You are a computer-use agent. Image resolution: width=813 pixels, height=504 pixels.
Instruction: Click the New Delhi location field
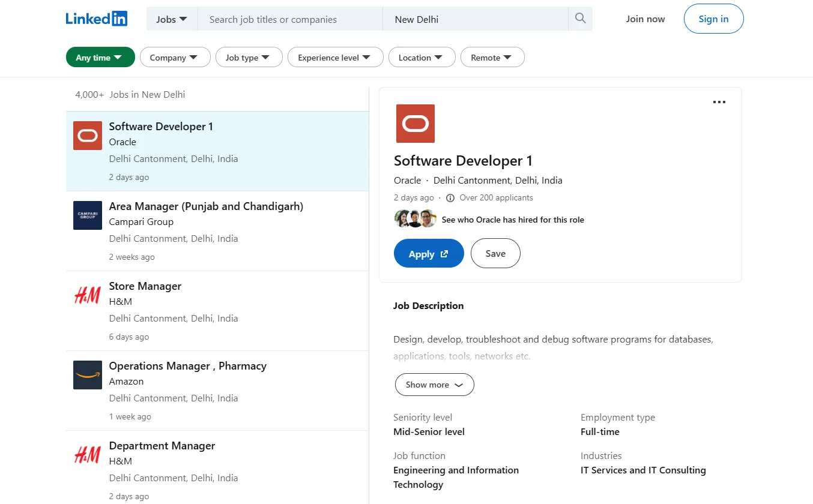(x=476, y=19)
